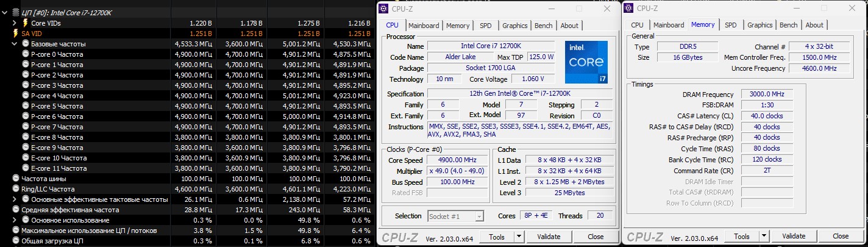Viewport: 868px width, 247px height.
Task: Expand the Основное использование row
Action: coord(15,220)
